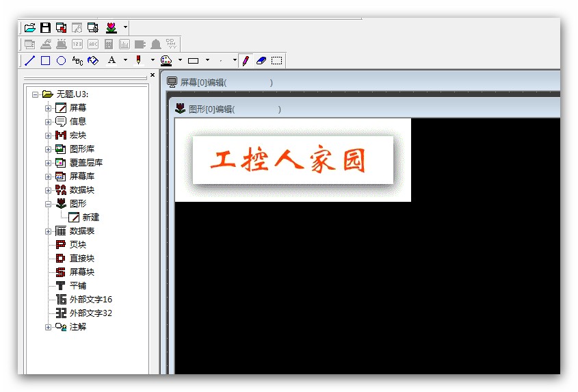Screen dimensions: 578x392
Task: Open the font letter A dropdown arrow
Action: 125,61
